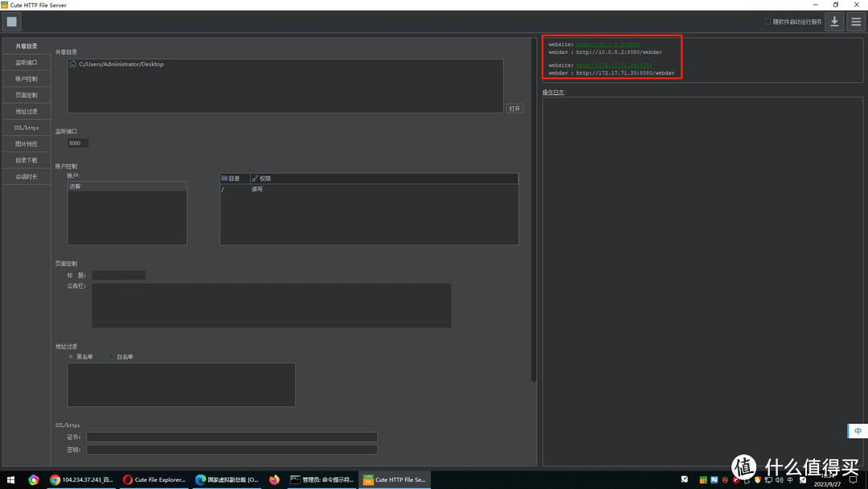Switch to SSL/https sidebar tab

tap(27, 127)
